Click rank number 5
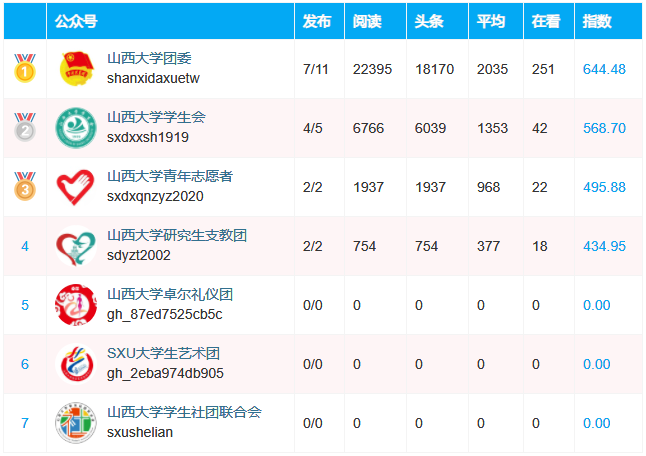Image resolution: width=646 pixels, height=456 pixels. coord(25,305)
